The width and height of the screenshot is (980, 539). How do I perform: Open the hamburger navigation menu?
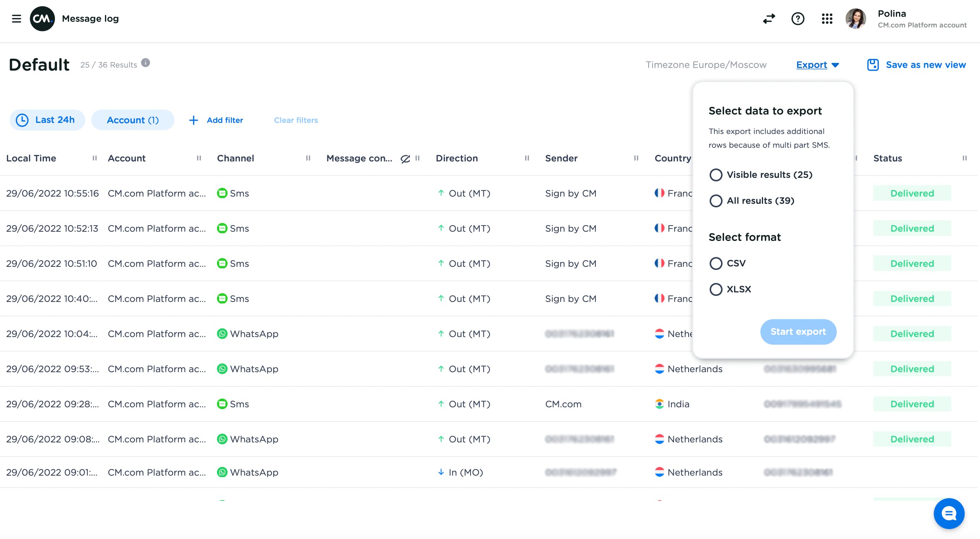click(x=16, y=18)
